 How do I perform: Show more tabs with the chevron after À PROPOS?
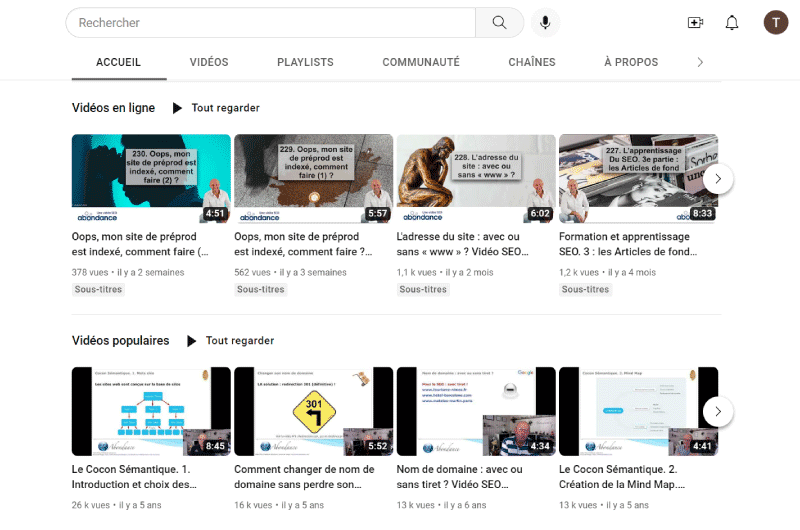(x=700, y=62)
